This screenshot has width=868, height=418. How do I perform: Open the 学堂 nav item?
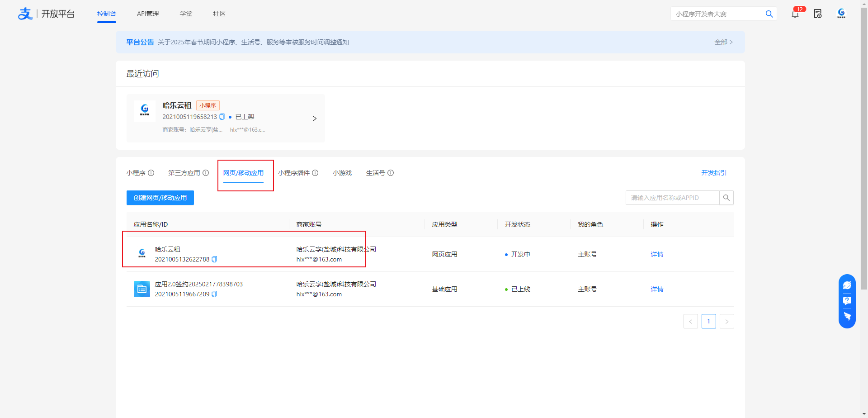coord(186,14)
